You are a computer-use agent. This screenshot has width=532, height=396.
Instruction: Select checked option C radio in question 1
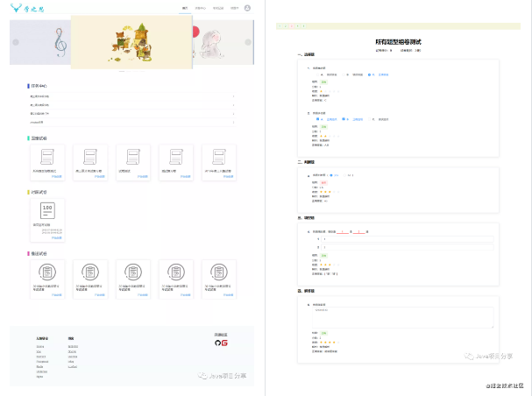click(x=369, y=74)
